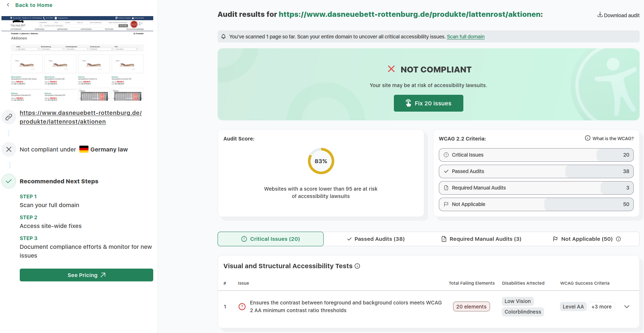The image size is (644, 333).
Task: Expand the +3 more WCAG criteria
Action: point(601,307)
